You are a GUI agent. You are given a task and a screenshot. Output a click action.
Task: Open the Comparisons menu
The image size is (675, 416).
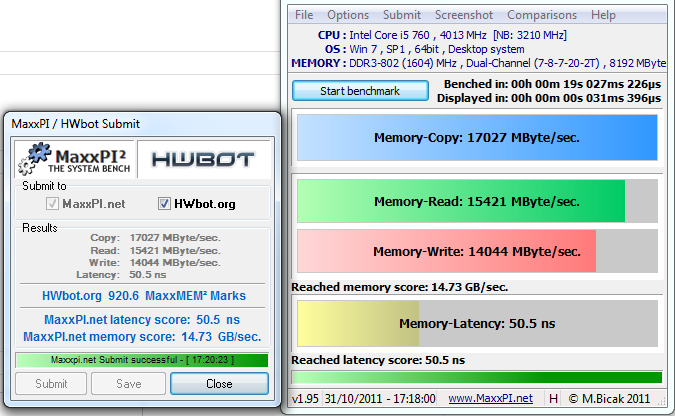pyautogui.click(x=542, y=15)
